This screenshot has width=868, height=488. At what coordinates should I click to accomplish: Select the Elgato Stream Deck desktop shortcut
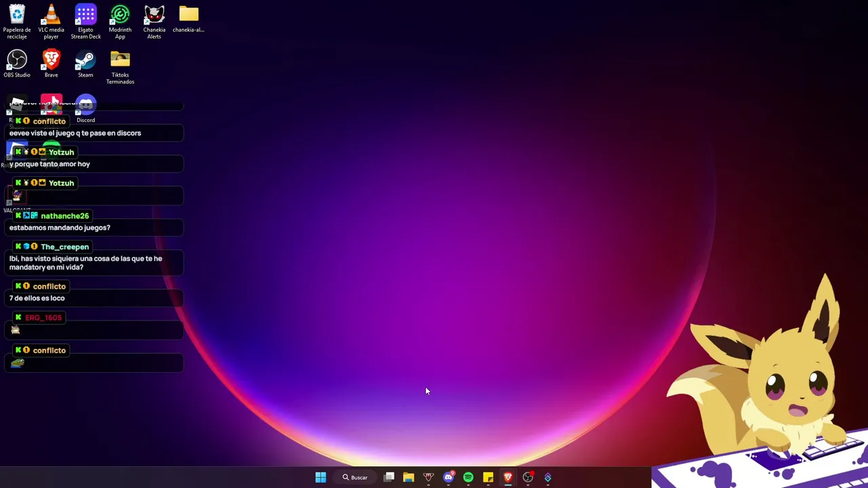85,22
